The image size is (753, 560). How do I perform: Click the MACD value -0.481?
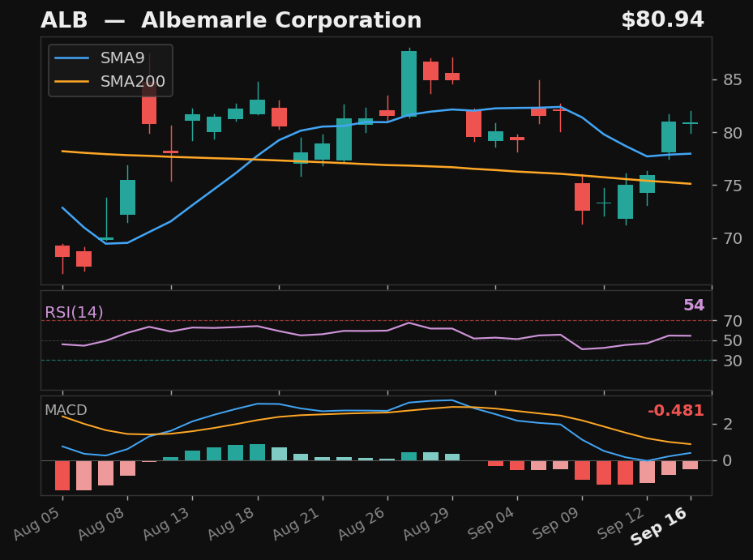[x=676, y=411]
